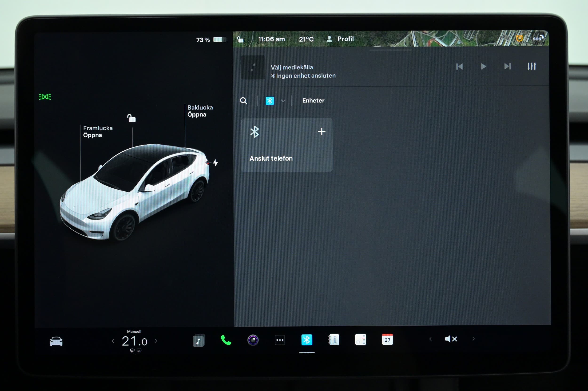
Task: Tap the drag handle below the map
Action: tap(391, 50)
